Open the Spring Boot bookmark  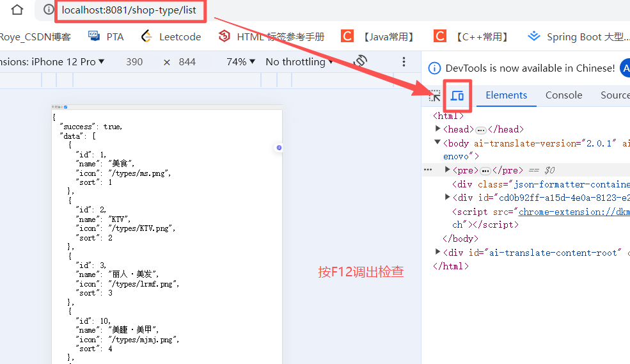(579, 36)
